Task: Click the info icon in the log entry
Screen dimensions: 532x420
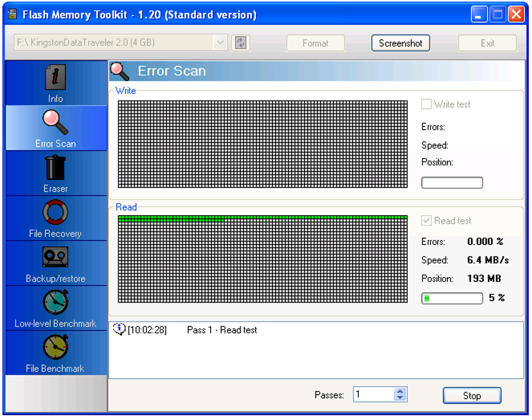Action: point(119,329)
